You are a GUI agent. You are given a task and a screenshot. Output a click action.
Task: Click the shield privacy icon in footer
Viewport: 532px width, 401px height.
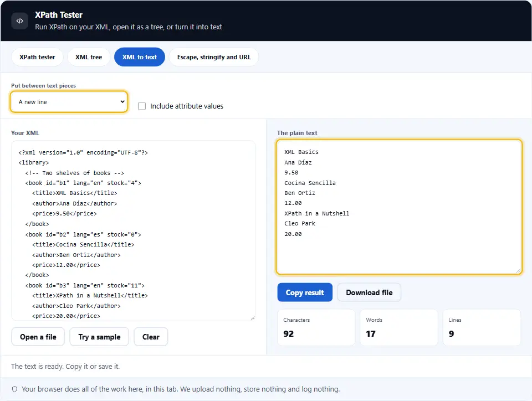(x=14, y=389)
